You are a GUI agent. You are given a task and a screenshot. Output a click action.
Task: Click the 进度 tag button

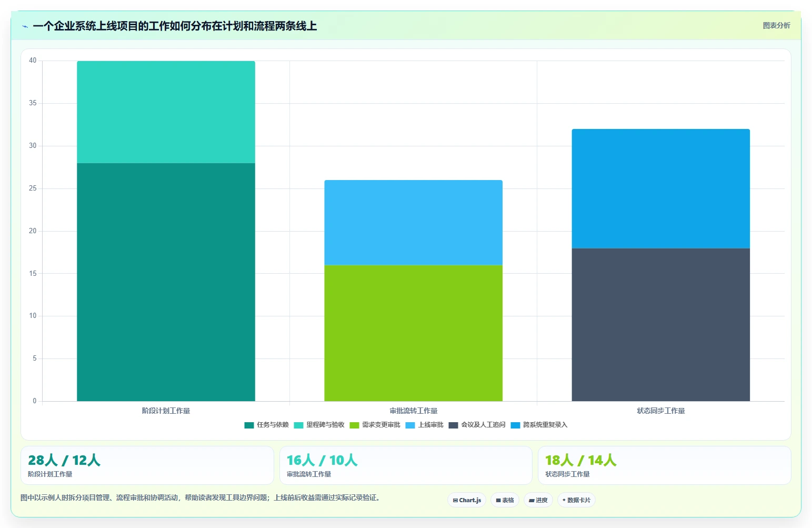[x=538, y=500]
